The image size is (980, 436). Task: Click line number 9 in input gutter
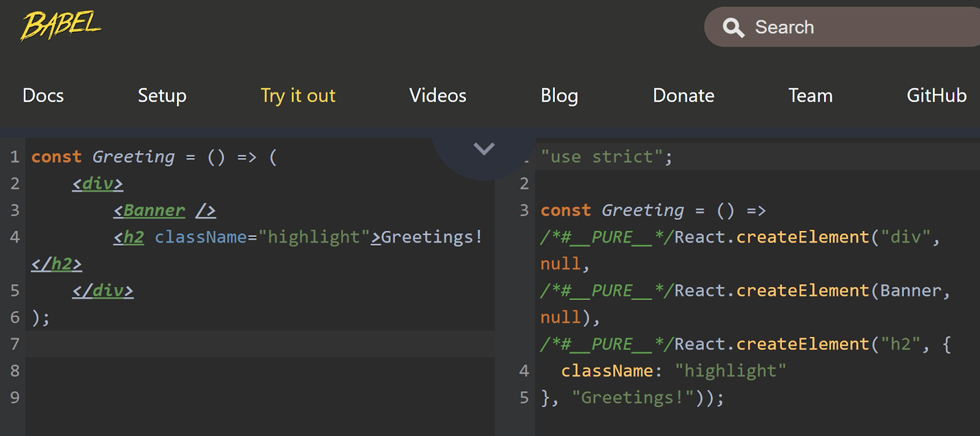(x=15, y=398)
